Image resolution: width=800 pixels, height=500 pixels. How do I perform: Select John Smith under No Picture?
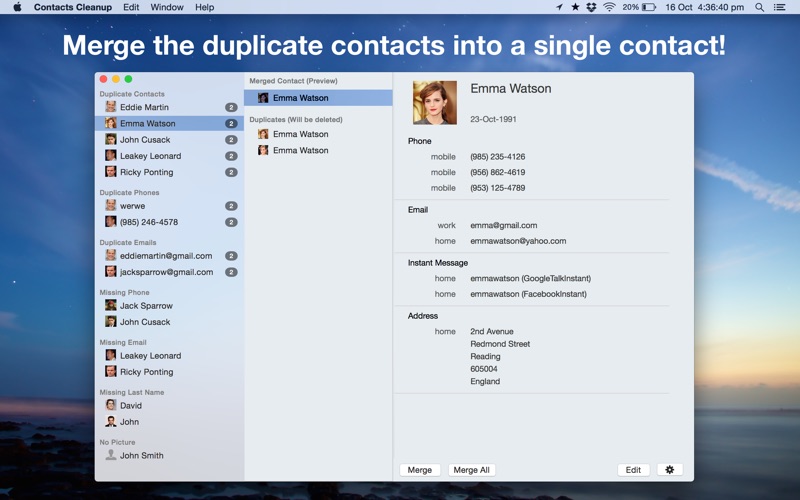pos(169,456)
